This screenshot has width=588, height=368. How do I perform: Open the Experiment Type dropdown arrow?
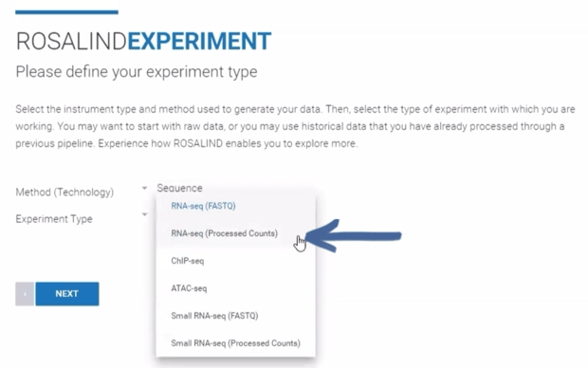(x=144, y=214)
